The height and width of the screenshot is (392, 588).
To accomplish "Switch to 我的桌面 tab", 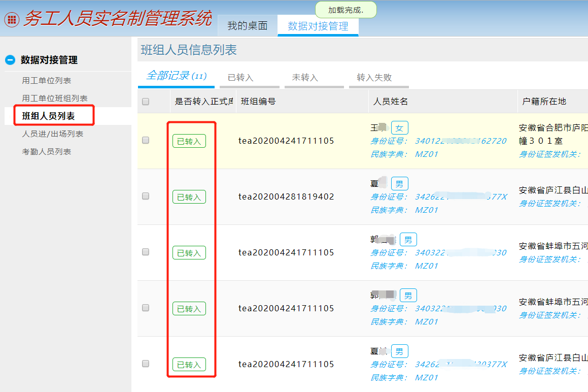I will pyautogui.click(x=247, y=26).
